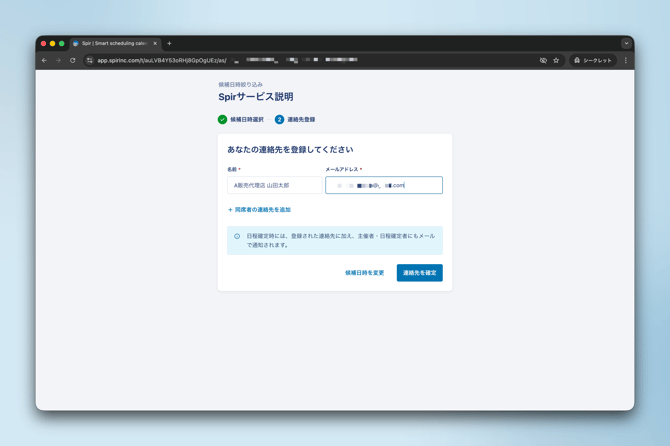Click the シークレット incognito indicator
670x446 pixels.
point(592,60)
